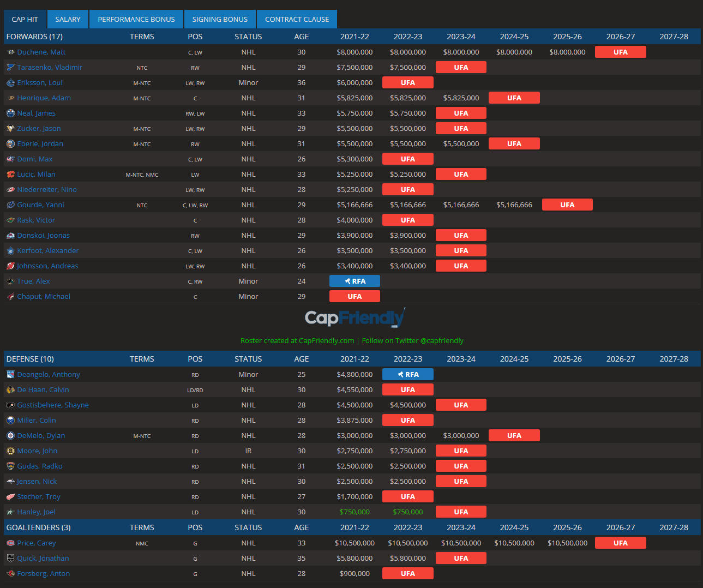703x588 pixels.
Task: Click the UFA badge in Chaput's row
Action: click(354, 297)
